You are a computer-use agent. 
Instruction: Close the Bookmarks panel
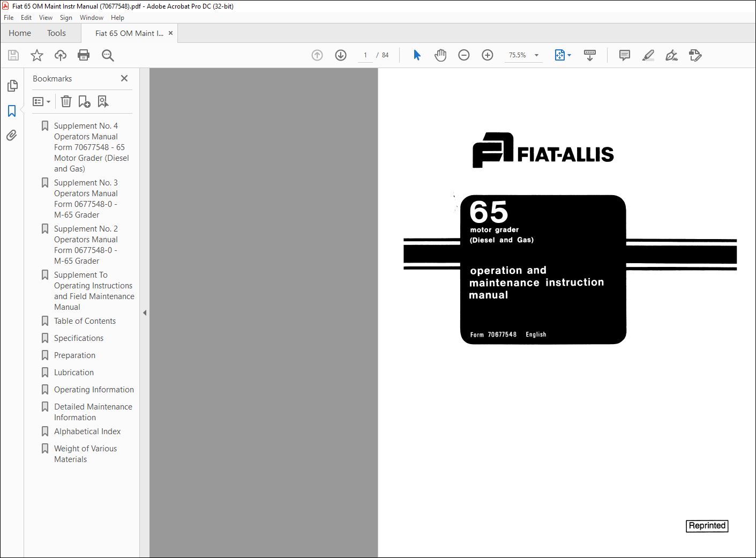pos(124,78)
